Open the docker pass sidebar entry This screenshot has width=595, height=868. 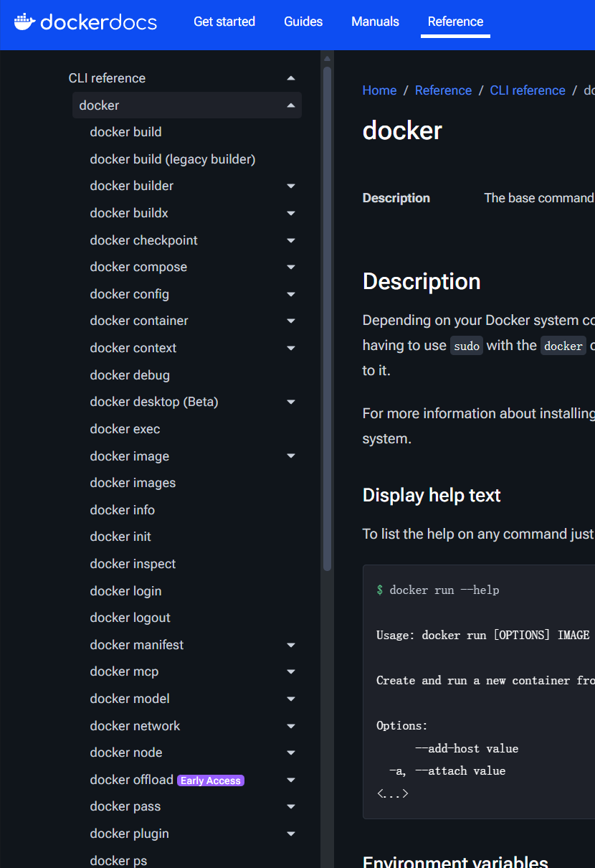125,806
